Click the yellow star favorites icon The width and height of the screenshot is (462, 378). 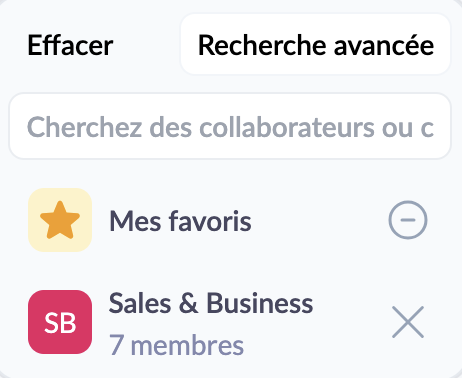click(60, 220)
